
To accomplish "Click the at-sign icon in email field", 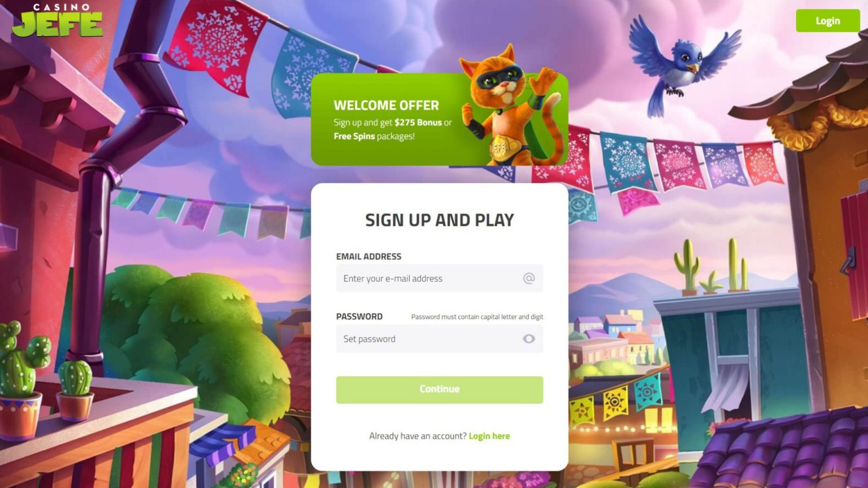I will point(529,278).
